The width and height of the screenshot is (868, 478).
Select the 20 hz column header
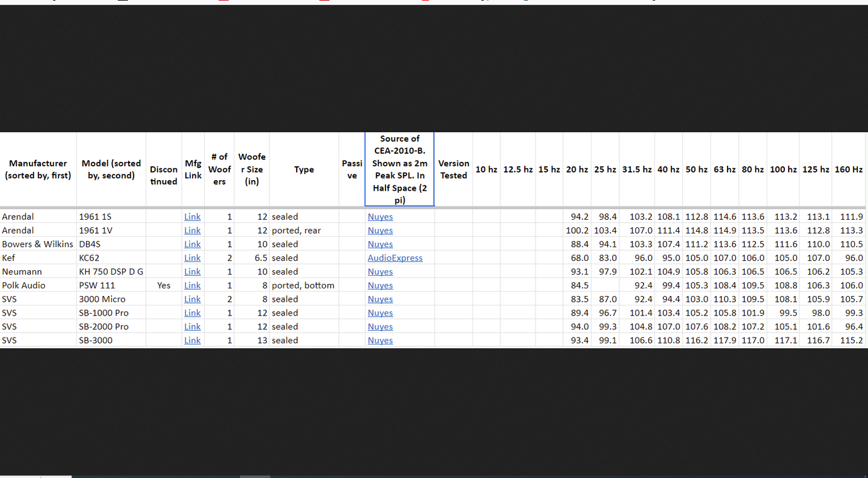(577, 169)
